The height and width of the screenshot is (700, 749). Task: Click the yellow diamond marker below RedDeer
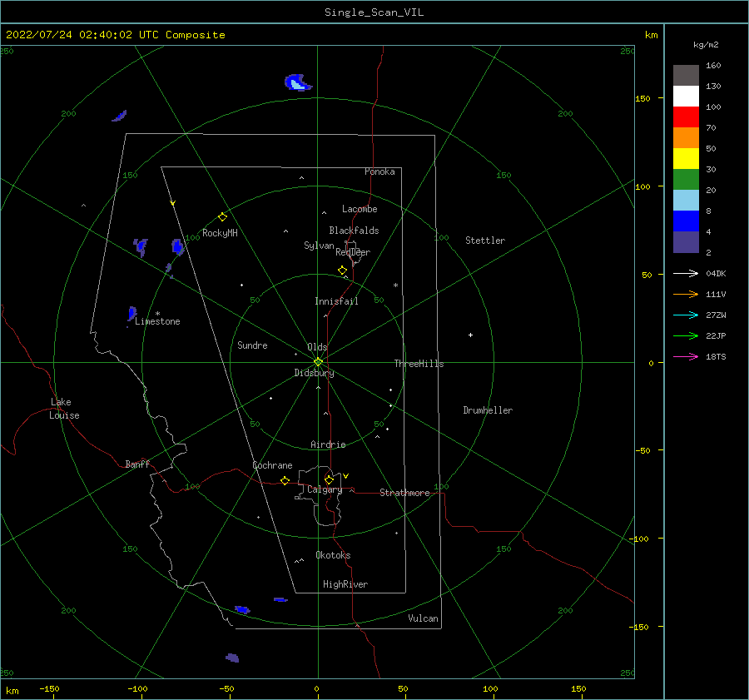pyautogui.click(x=343, y=271)
